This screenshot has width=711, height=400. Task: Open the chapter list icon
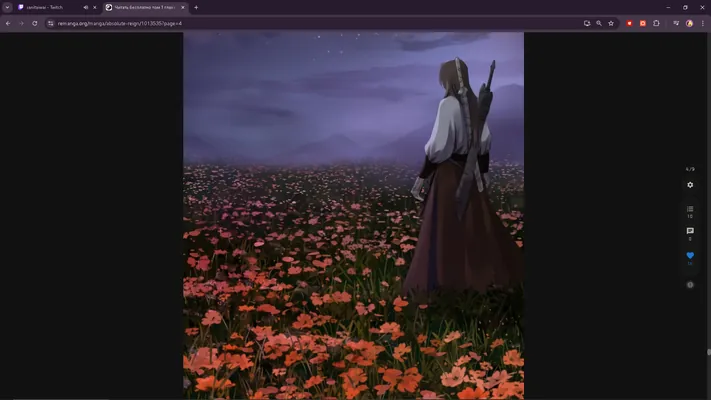(690, 209)
